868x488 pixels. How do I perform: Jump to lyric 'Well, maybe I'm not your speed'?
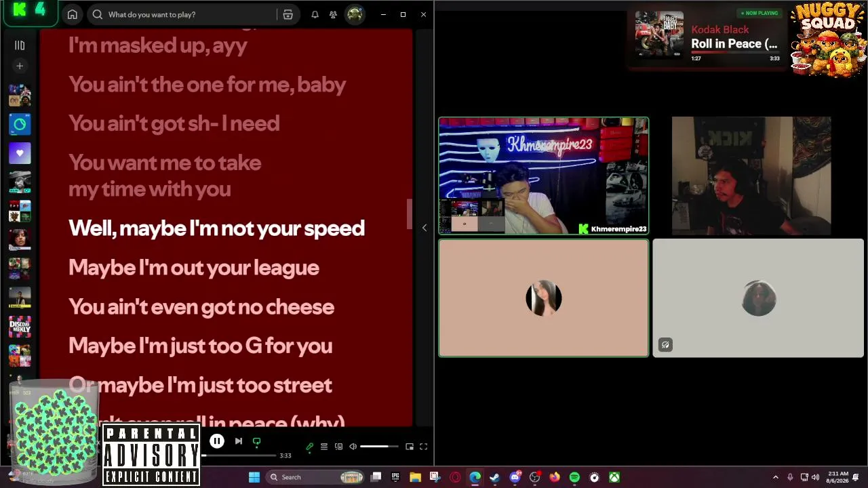click(216, 228)
